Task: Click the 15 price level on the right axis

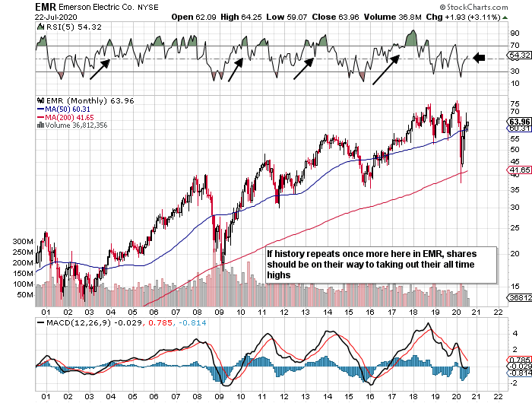Action: (x=515, y=286)
